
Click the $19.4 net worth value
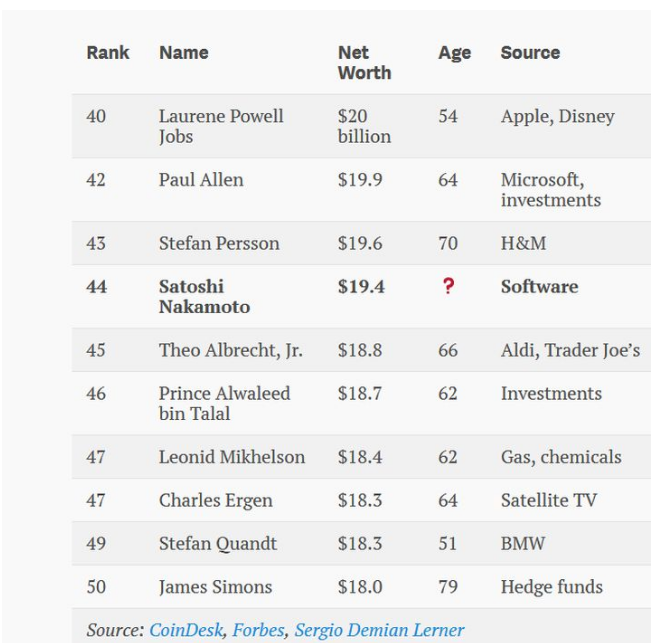[x=360, y=287]
